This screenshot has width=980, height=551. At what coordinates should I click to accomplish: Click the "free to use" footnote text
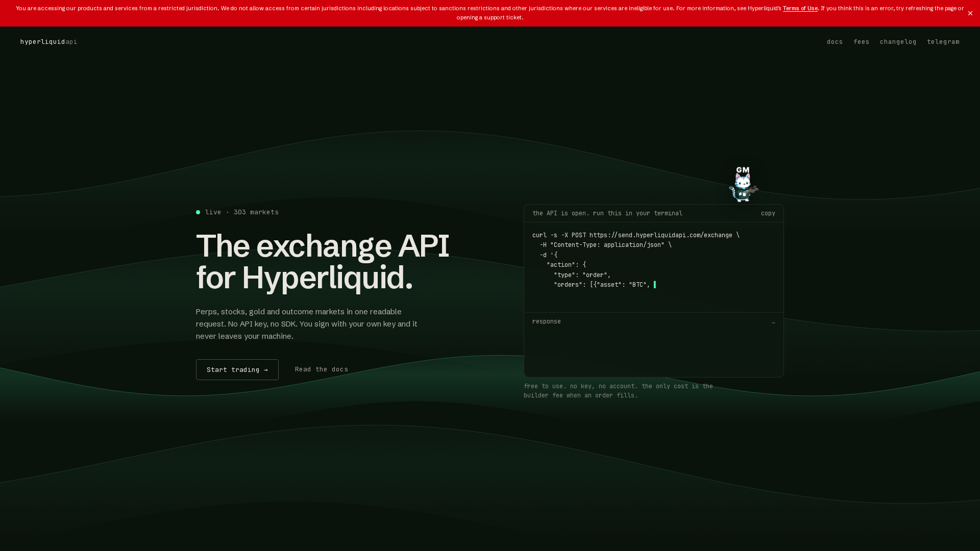click(x=618, y=391)
